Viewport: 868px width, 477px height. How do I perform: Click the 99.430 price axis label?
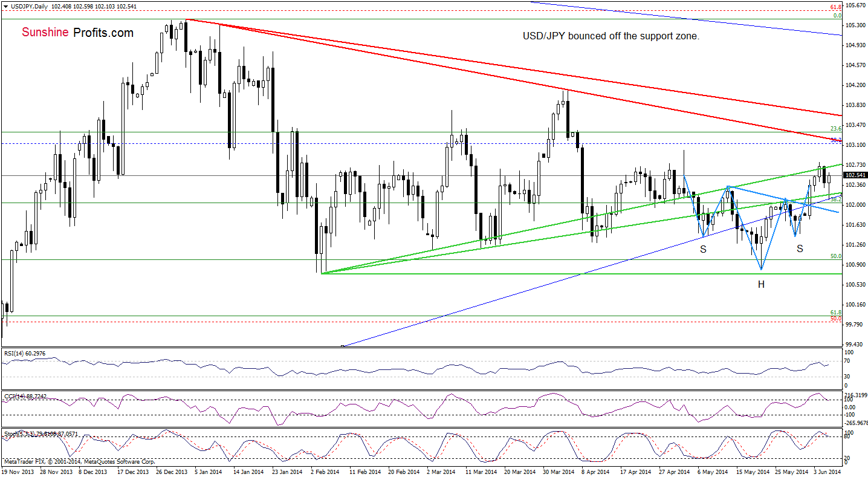855,345
